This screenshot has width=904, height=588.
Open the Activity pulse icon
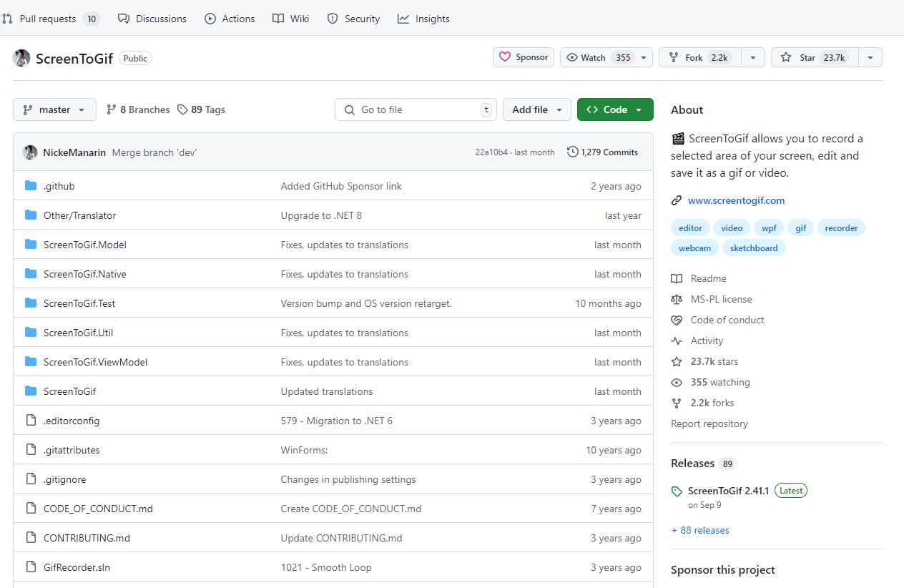click(x=677, y=340)
